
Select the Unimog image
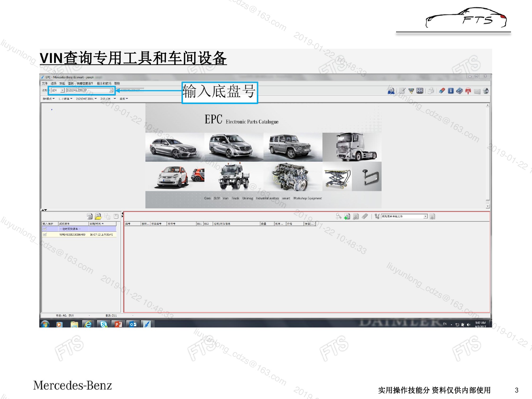(234, 176)
